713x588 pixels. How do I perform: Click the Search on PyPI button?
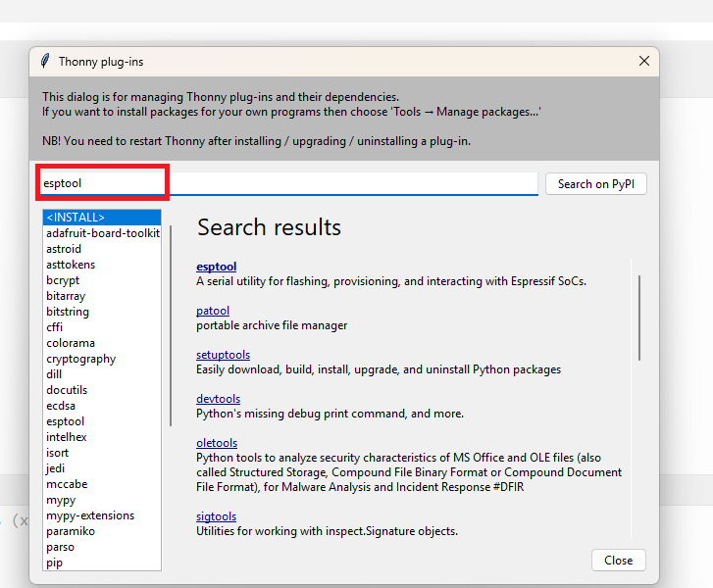[595, 184]
